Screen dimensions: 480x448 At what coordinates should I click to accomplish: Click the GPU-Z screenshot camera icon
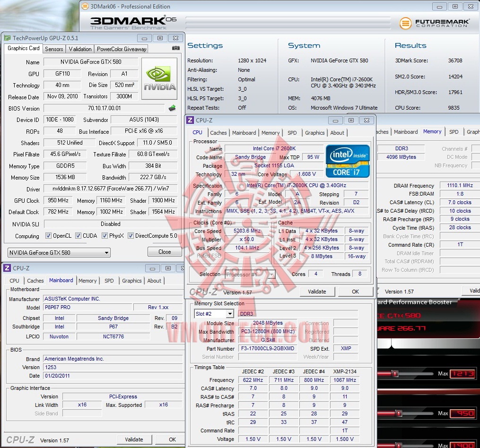[176, 48]
